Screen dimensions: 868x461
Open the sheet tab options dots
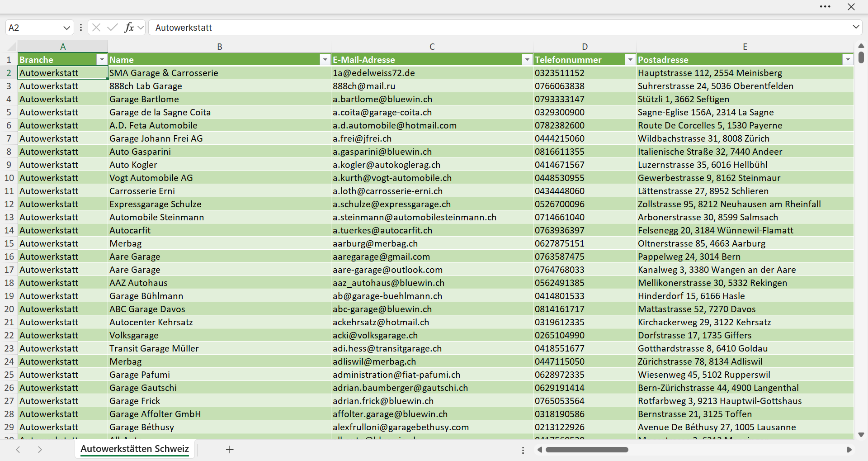pyautogui.click(x=523, y=450)
